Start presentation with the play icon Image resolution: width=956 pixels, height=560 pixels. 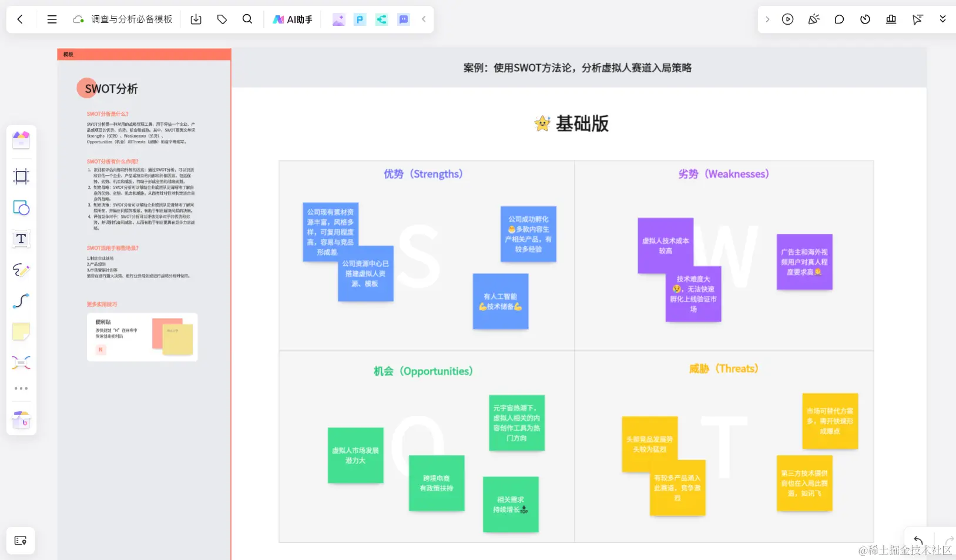click(787, 19)
